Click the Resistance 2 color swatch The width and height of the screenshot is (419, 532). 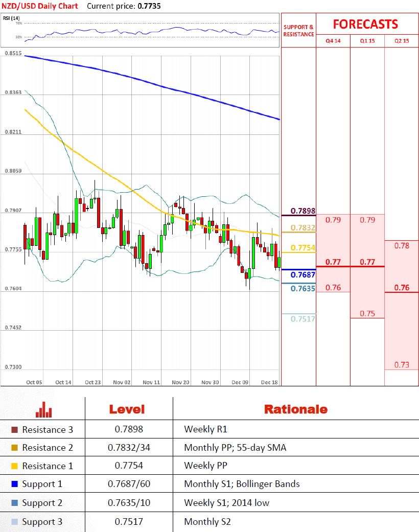15,448
